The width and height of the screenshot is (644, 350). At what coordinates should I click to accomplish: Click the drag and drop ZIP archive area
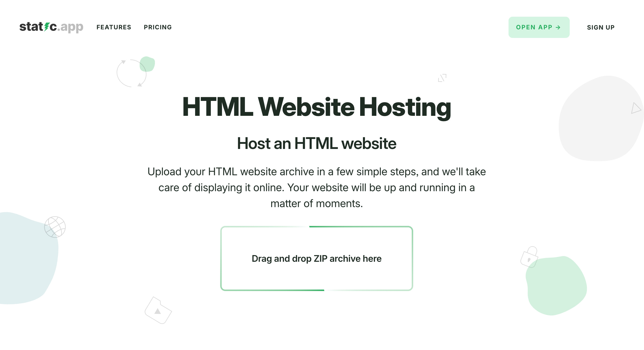tap(317, 259)
